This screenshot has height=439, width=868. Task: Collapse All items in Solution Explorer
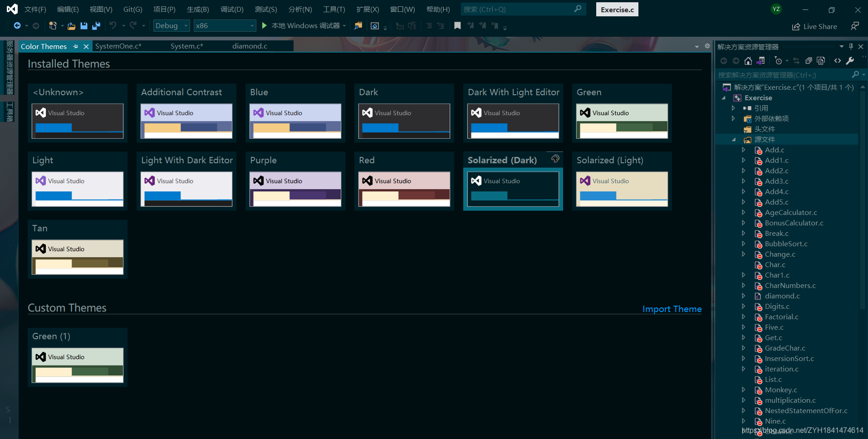coord(809,60)
